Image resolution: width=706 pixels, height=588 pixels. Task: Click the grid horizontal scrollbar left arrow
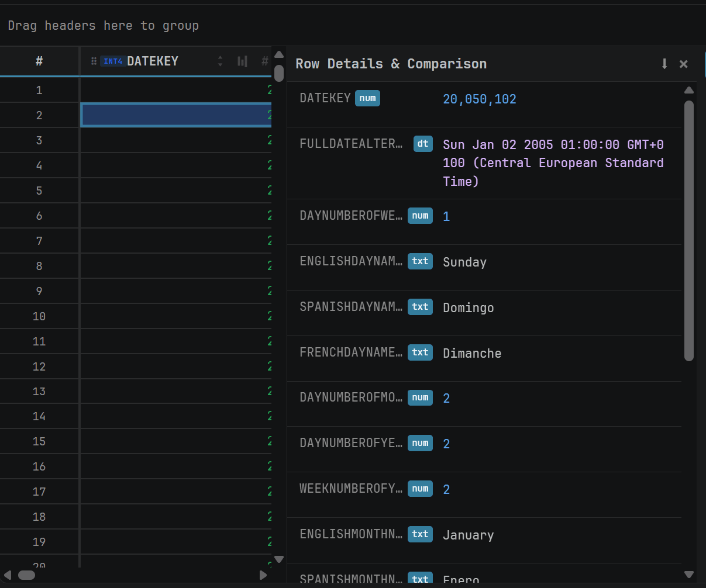click(8, 575)
